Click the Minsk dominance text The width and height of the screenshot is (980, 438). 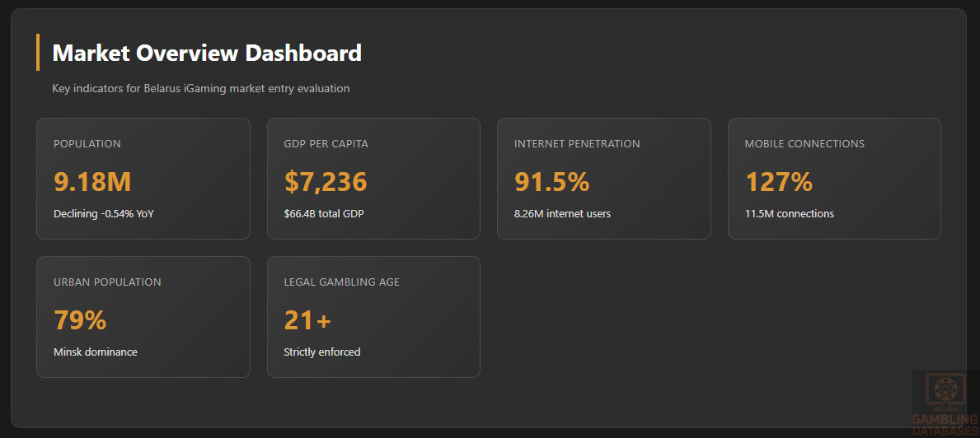pyautogui.click(x=96, y=352)
